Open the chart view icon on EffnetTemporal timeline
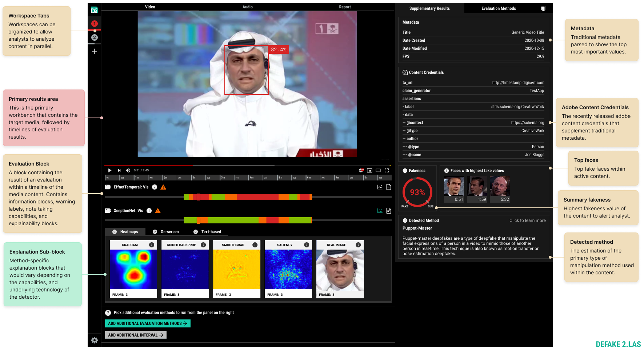Image resolution: width=644 pixels, height=350 pixels. (x=380, y=187)
